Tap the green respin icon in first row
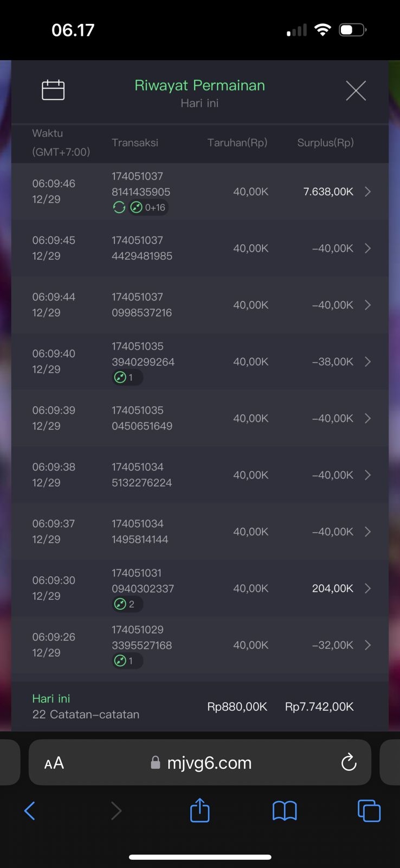The image size is (400, 868). (119, 207)
